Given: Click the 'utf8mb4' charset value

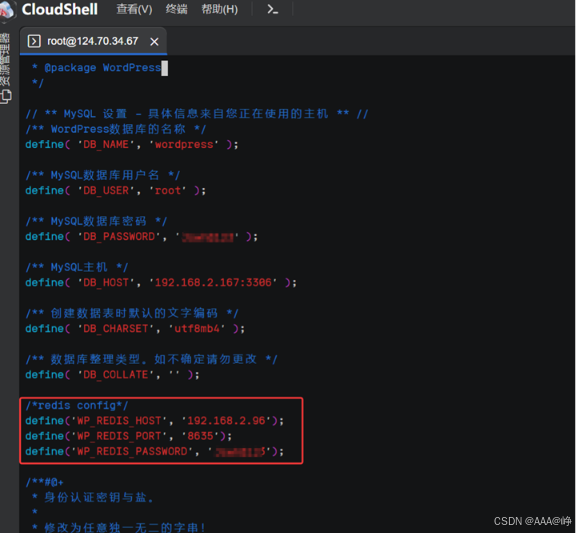Looking at the screenshot, I should [x=197, y=328].
